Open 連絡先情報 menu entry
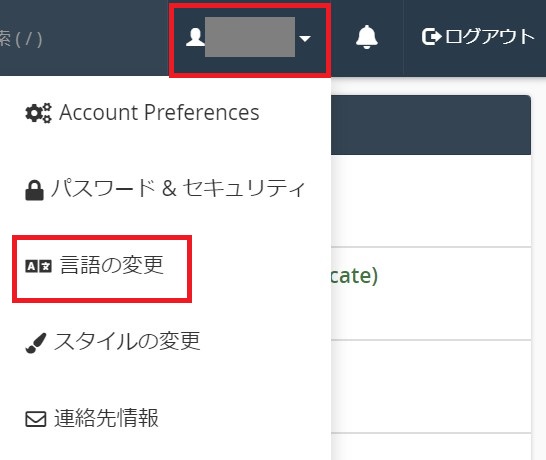Screen dimensions: 546x460 pyautogui.click(x=106, y=418)
